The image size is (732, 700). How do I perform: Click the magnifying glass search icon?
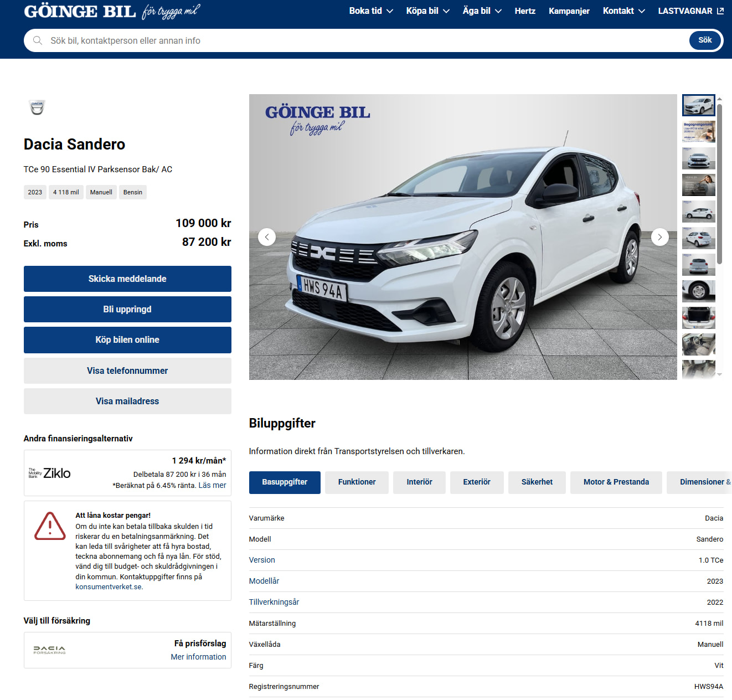click(38, 40)
